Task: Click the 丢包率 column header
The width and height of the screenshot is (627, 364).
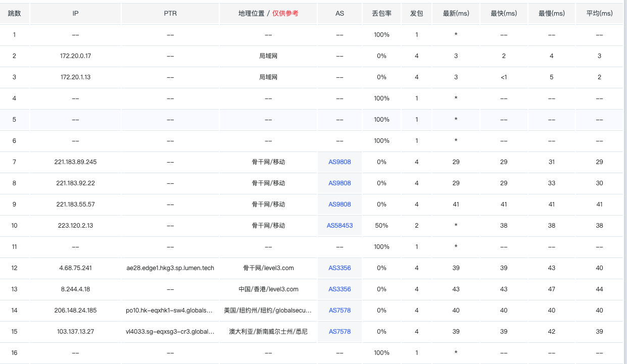Action: click(x=381, y=14)
